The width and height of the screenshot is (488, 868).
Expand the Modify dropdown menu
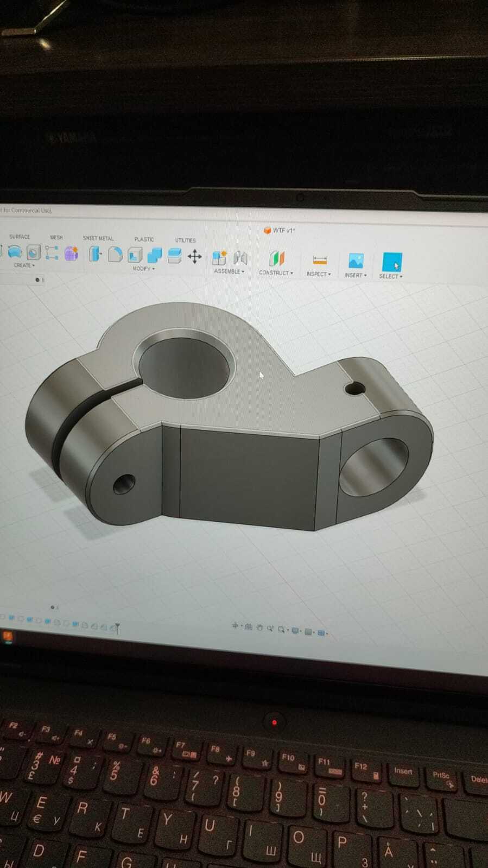143,269
